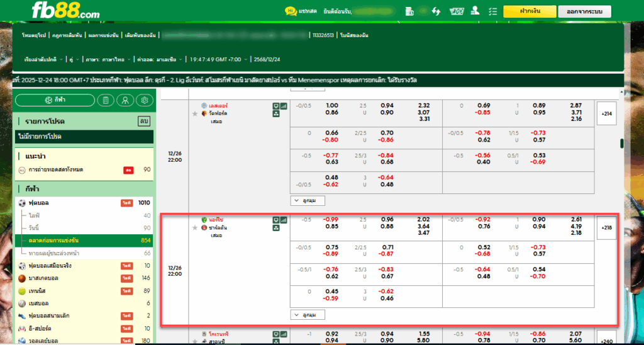Screen dimensions: 644x345
Task: Toggle favorite star for Norwich vs Charlton
Action: tap(195, 228)
